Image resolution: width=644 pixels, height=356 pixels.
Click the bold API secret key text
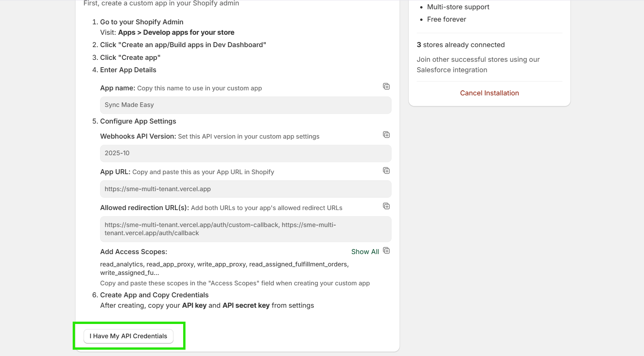[x=246, y=305]
